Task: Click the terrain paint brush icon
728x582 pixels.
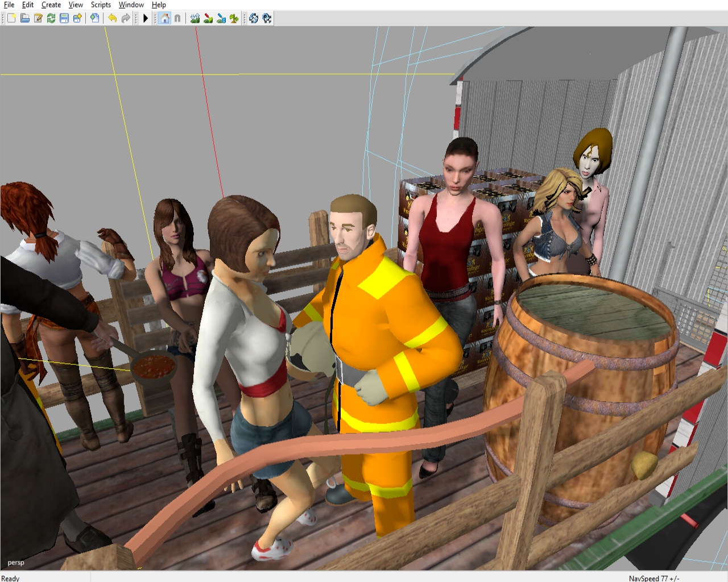Action: tap(208, 18)
